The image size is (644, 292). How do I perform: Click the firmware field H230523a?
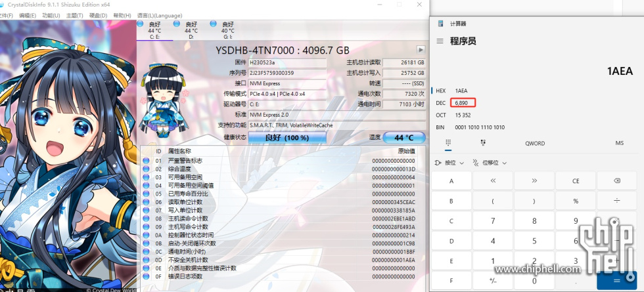(x=287, y=63)
